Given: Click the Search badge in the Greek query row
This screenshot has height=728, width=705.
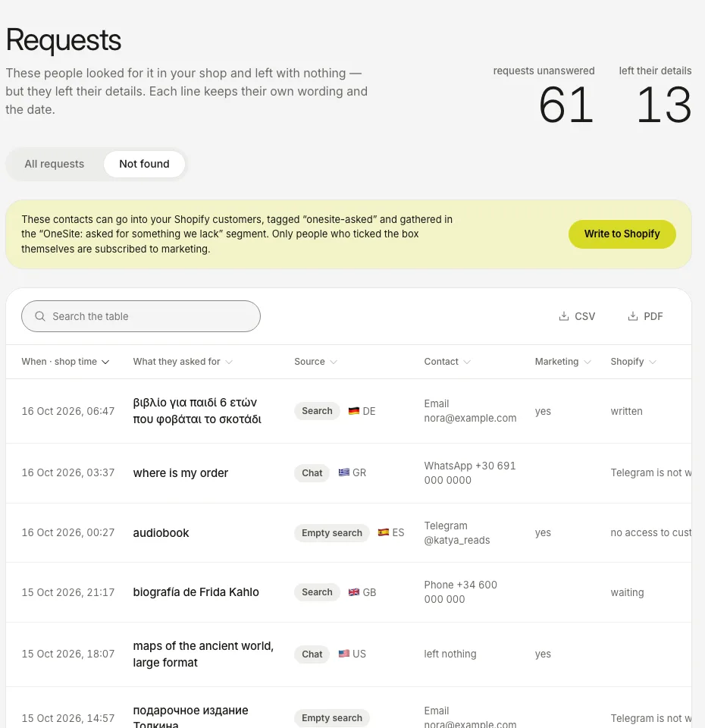Looking at the screenshot, I should click(x=317, y=411).
